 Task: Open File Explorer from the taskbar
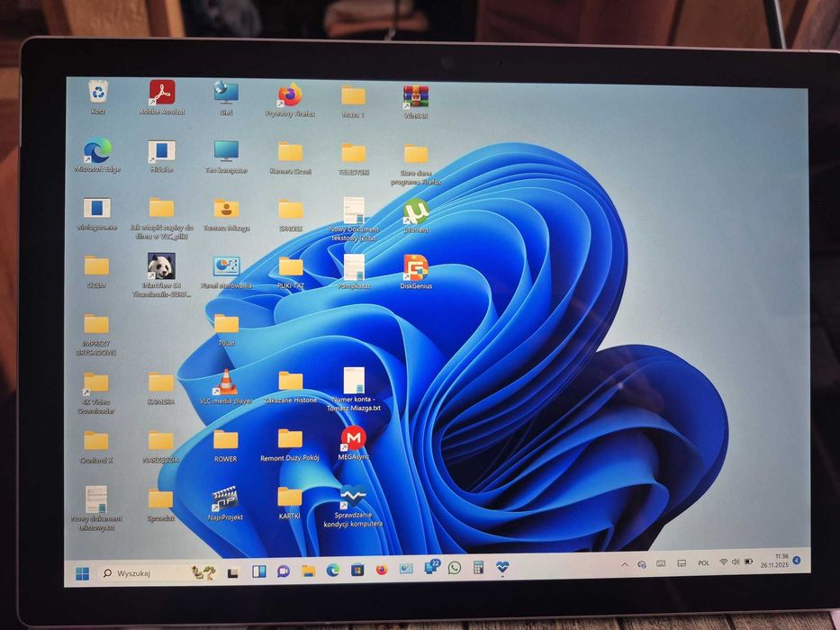tap(308, 571)
